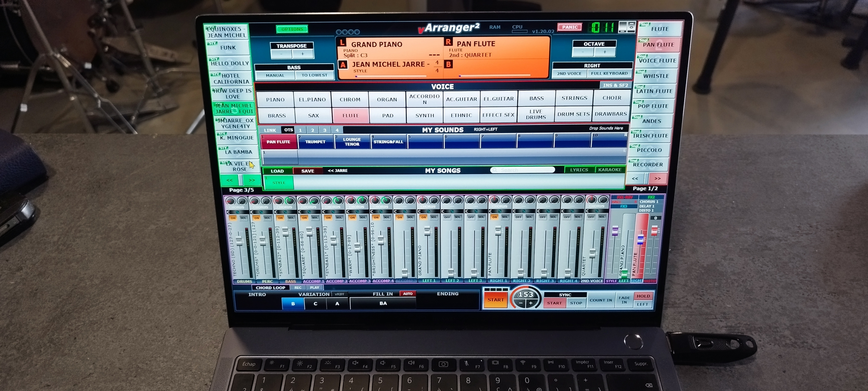Image resolution: width=868 pixels, height=391 pixels.
Task: Click the right knob on the ACCOMP 3 channel
Action: (x=362, y=200)
